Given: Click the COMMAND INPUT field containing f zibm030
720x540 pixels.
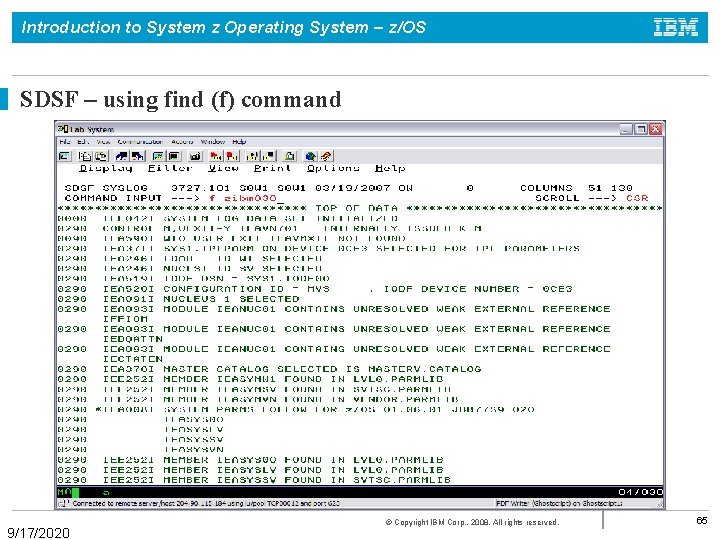Looking at the screenshot, I should 246,198.
